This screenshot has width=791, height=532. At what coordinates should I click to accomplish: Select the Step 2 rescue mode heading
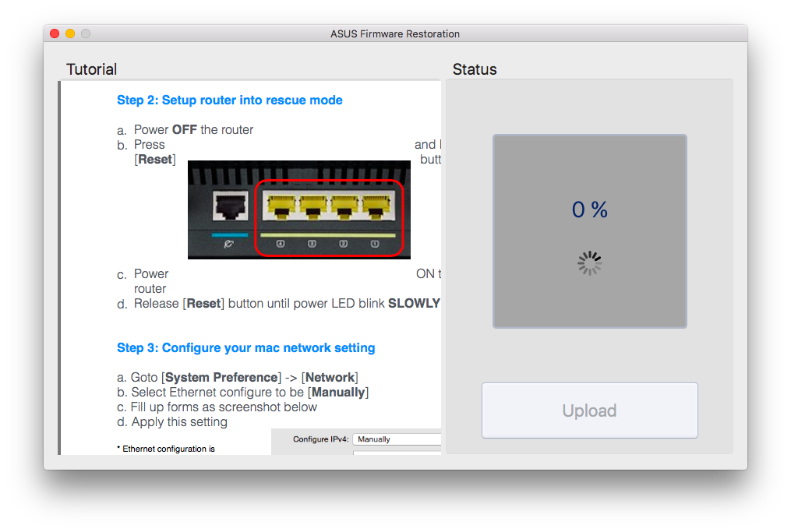[230, 100]
